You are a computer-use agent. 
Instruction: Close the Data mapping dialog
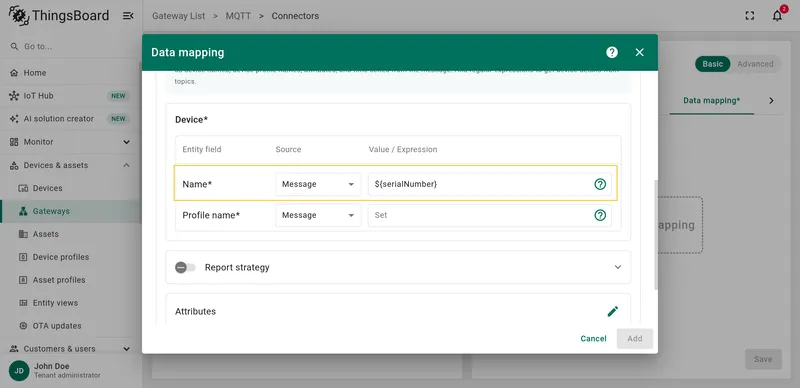click(640, 52)
